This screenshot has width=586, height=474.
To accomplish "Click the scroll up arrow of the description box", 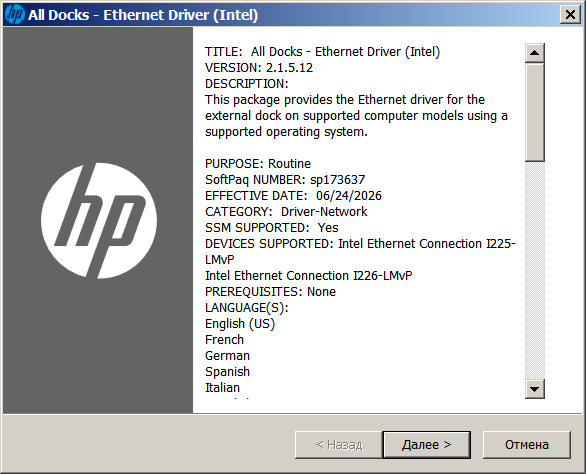I will 534,53.
